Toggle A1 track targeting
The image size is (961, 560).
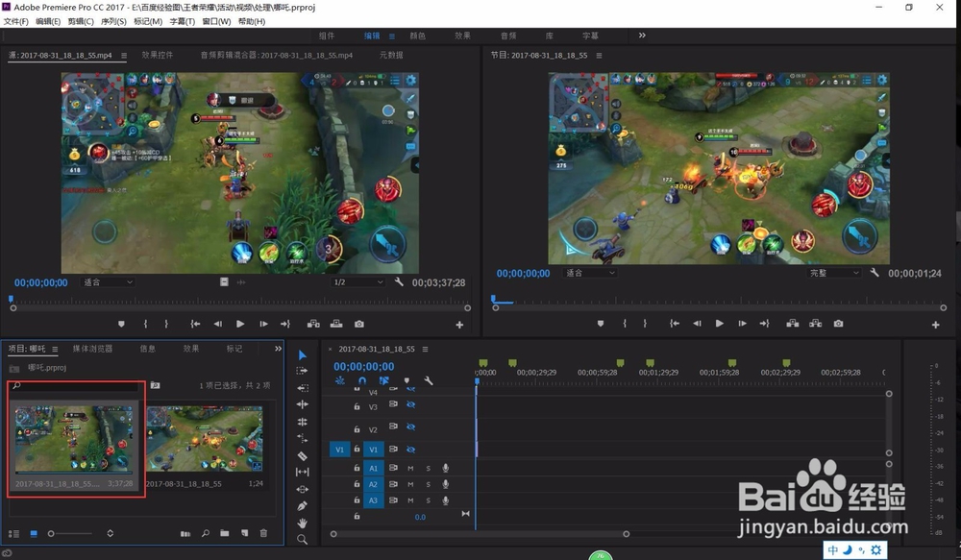point(373,468)
